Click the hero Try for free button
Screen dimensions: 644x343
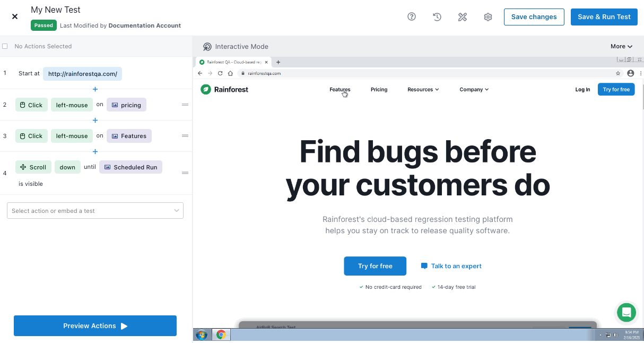[375, 266]
